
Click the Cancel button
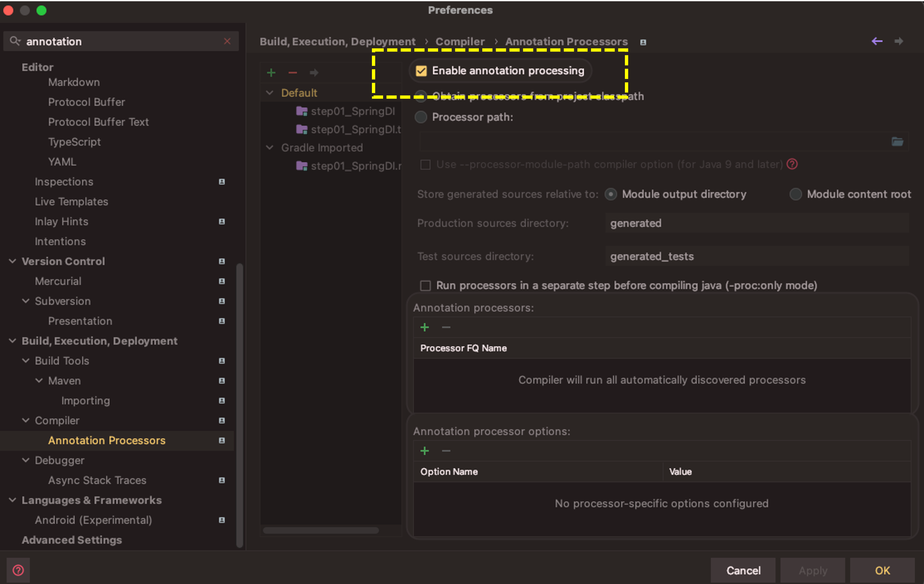coord(743,570)
